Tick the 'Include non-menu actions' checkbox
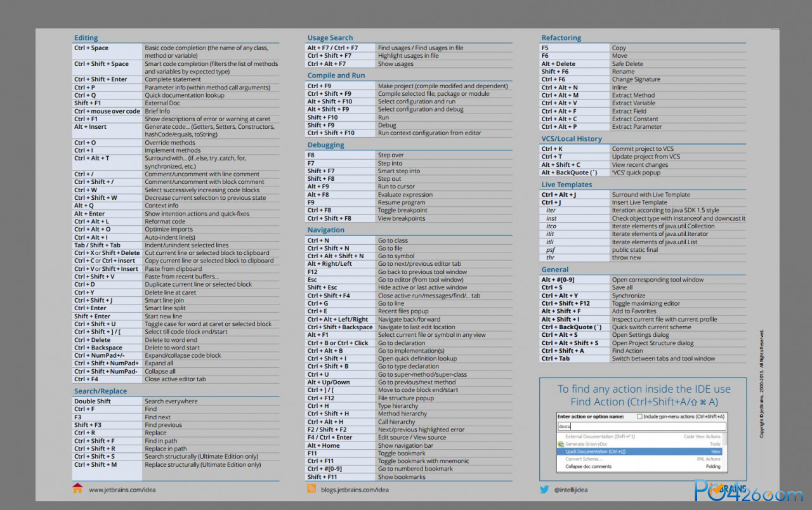Image resolution: width=812 pixels, height=510 pixels. pos(639,417)
